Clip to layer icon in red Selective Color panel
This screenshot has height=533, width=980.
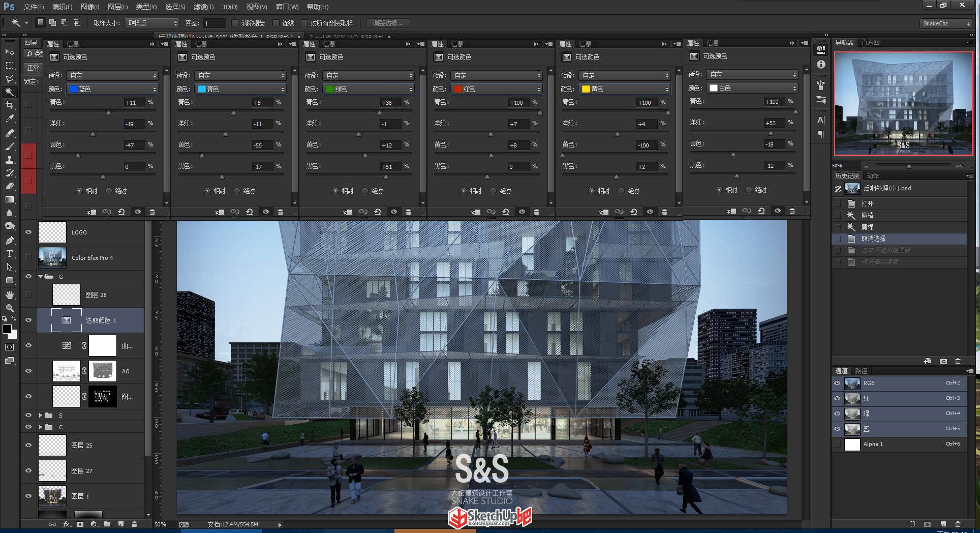(x=476, y=212)
